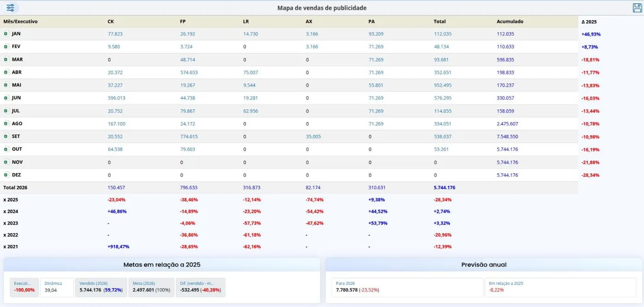
Task: Click the Para 2026 forecast box
Action: tap(407, 287)
